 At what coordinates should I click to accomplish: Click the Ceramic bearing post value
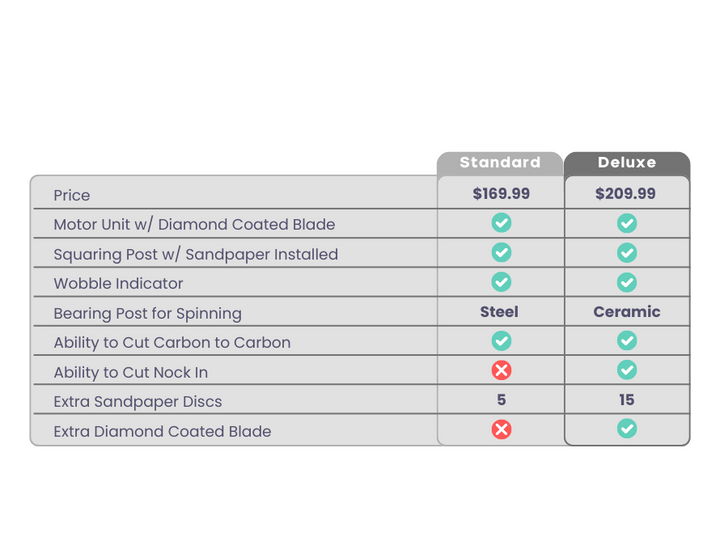(x=627, y=312)
